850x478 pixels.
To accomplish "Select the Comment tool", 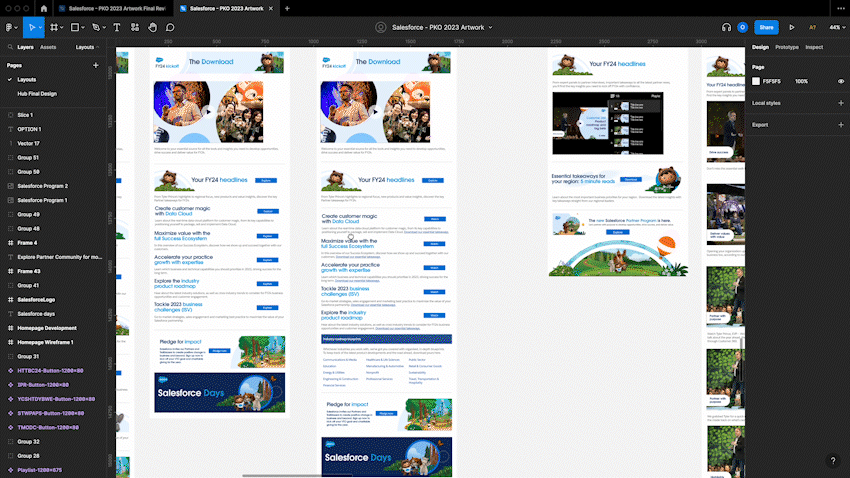I will (x=170, y=27).
